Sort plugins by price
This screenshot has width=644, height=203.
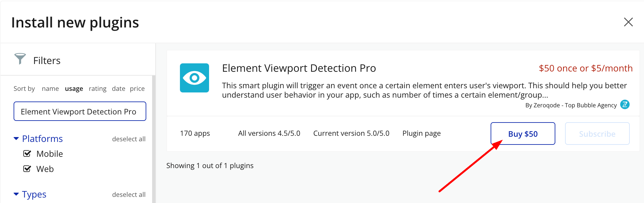[x=137, y=89]
